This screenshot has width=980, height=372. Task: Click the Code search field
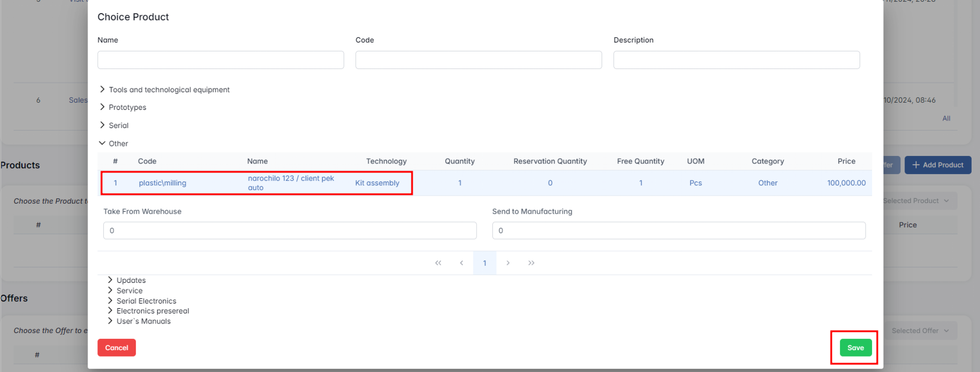click(x=478, y=60)
